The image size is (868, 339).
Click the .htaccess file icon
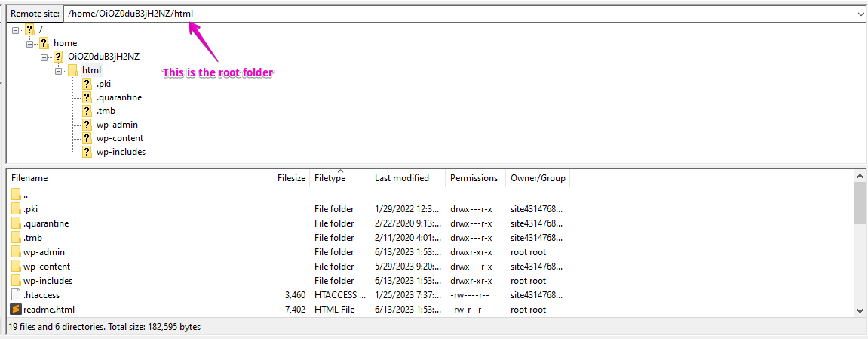tap(16, 294)
